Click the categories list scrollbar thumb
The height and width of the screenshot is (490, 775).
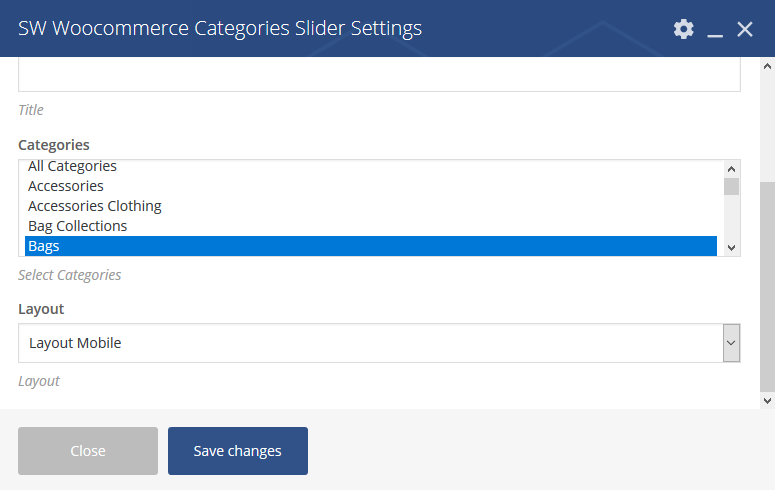[732, 186]
